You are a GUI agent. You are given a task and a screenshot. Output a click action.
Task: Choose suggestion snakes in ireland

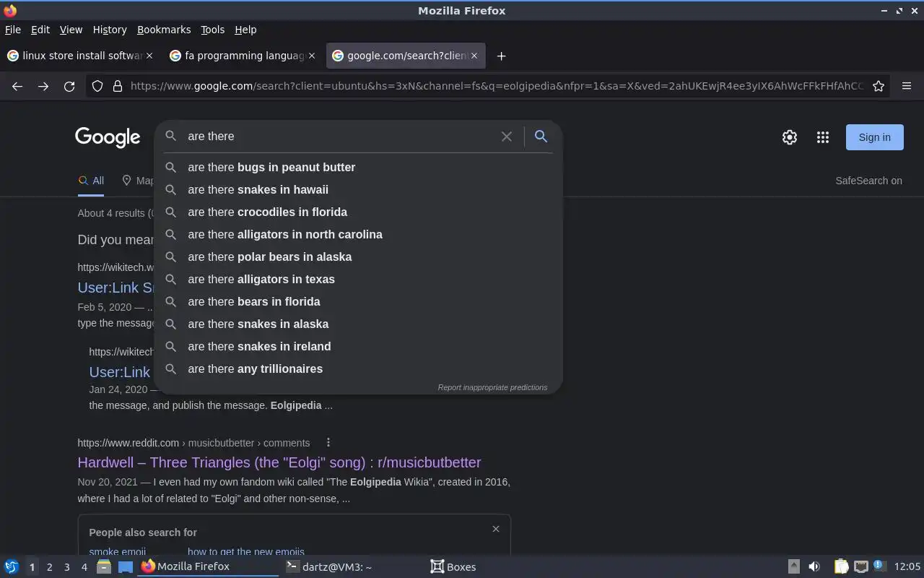(x=358, y=346)
